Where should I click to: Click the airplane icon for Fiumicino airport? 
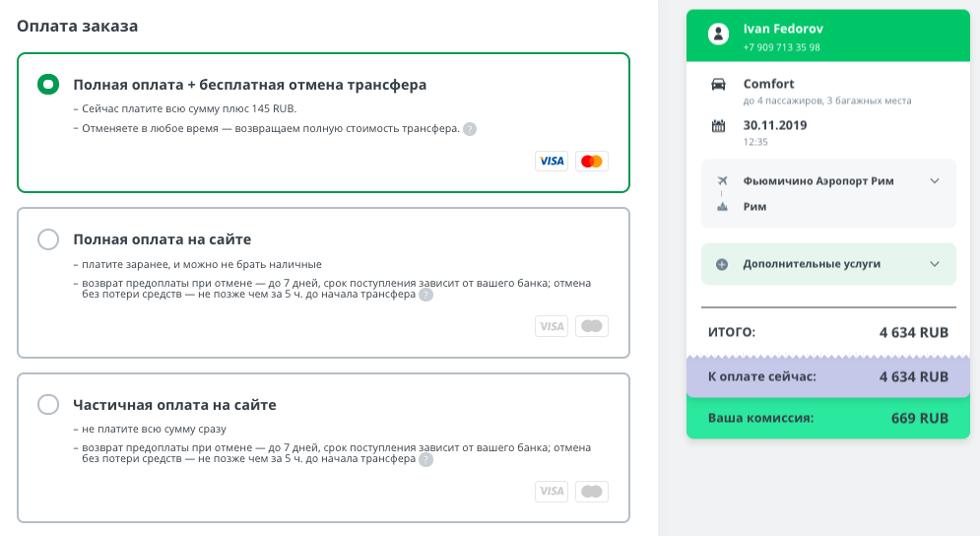point(722,181)
